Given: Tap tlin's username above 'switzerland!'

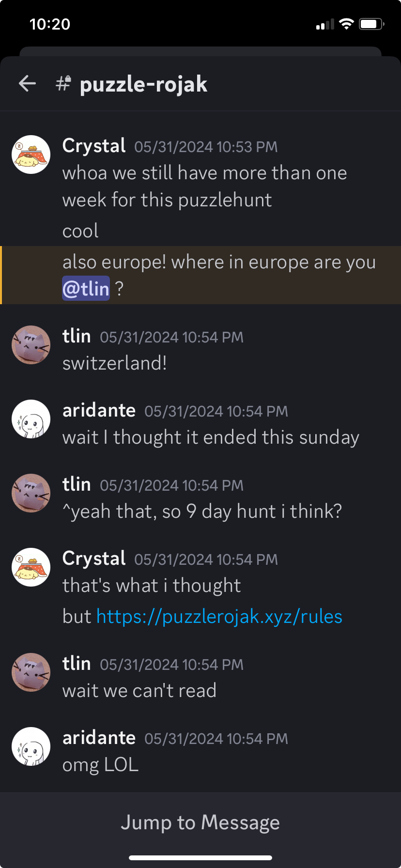Looking at the screenshot, I should pyautogui.click(x=77, y=336).
